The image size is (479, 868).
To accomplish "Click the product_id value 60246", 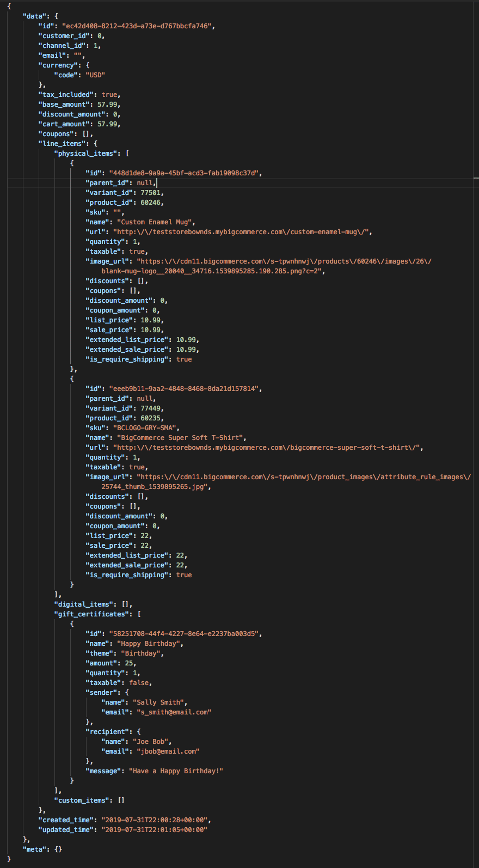I will (150, 203).
